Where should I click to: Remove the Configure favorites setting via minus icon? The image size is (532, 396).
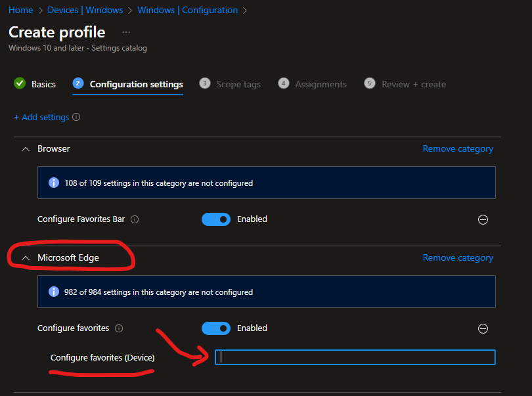[x=483, y=328]
